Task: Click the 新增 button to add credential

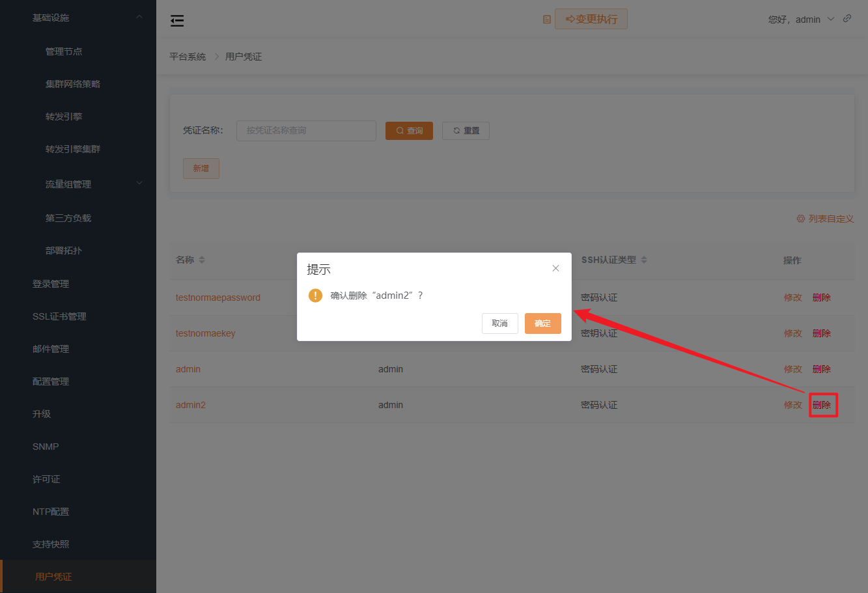Action: (201, 168)
